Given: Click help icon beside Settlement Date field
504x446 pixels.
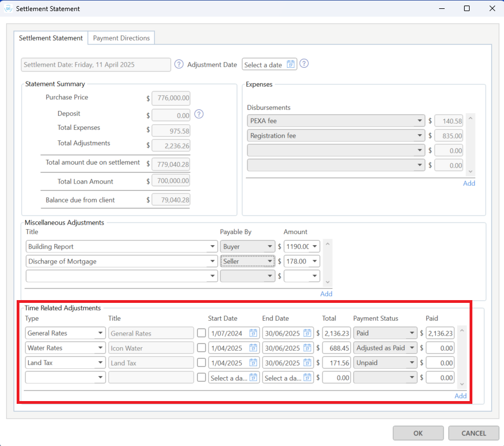Looking at the screenshot, I should (179, 64).
